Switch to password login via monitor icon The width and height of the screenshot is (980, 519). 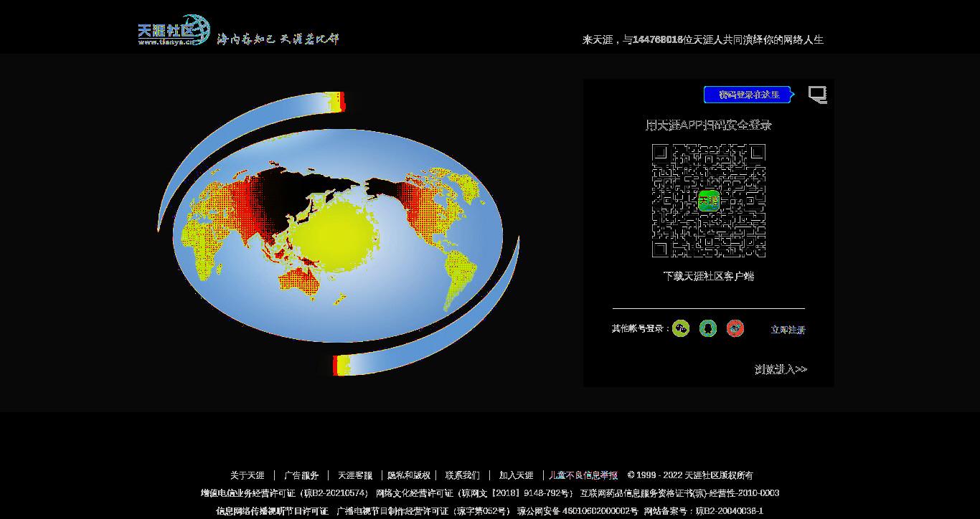click(x=817, y=95)
